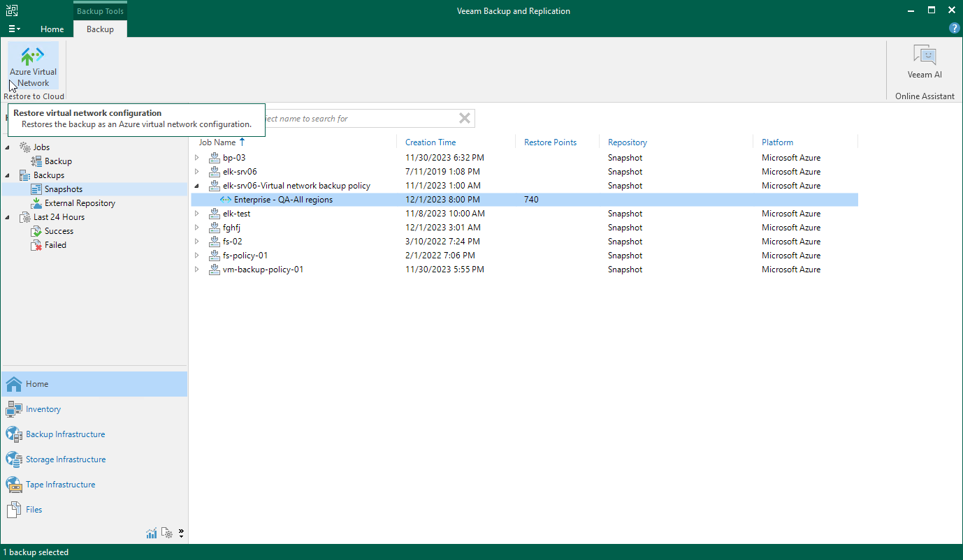Collapse the Backups tree node

pyautogui.click(x=8, y=175)
